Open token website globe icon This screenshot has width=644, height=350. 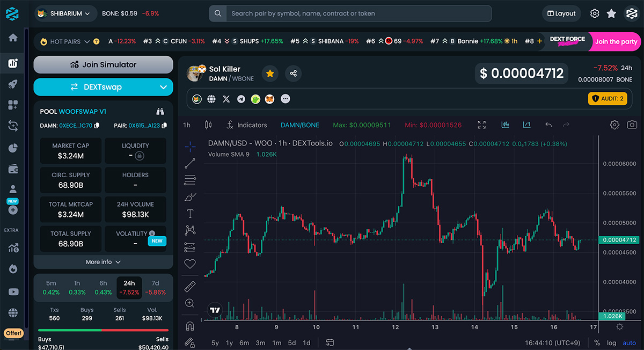coord(211,99)
